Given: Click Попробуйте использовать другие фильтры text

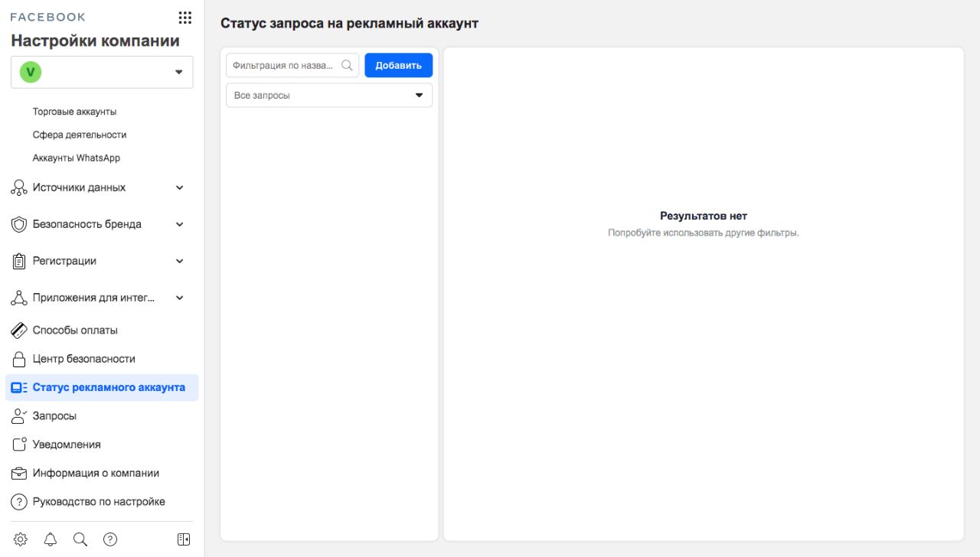Looking at the screenshot, I should tap(704, 233).
